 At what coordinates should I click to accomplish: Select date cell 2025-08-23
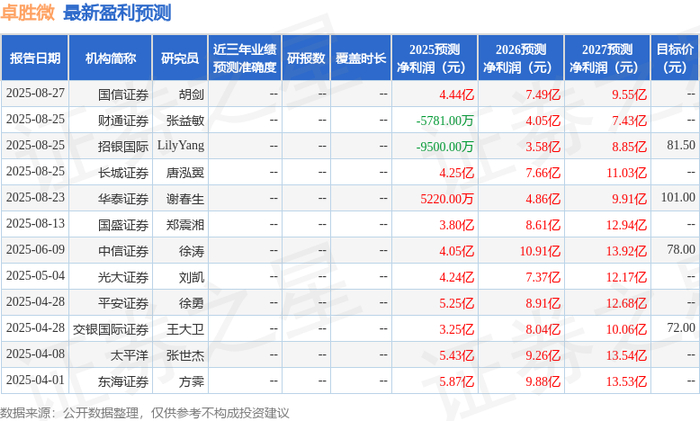[35, 197]
